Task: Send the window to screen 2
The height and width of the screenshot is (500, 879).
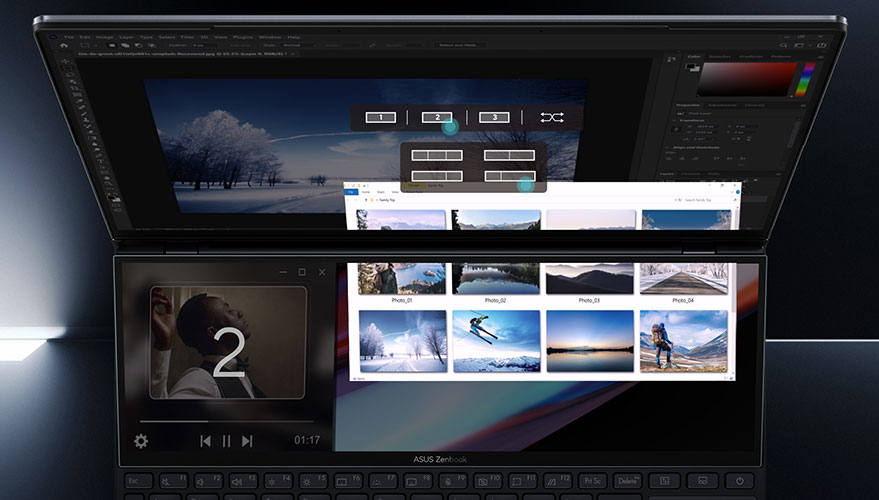Action: coord(437,117)
